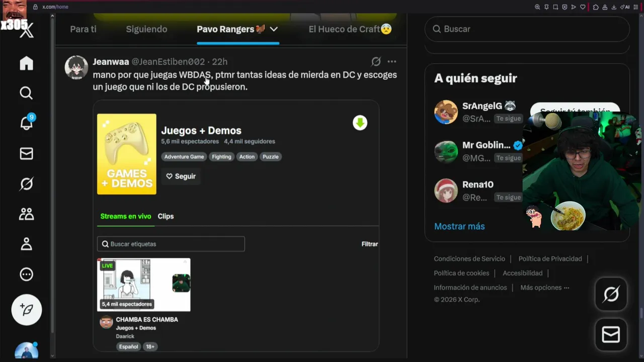Image resolution: width=644 pixels, height=362 pixels.
Task: Select the Streams en vivo tab
Action: click(126, 216)
